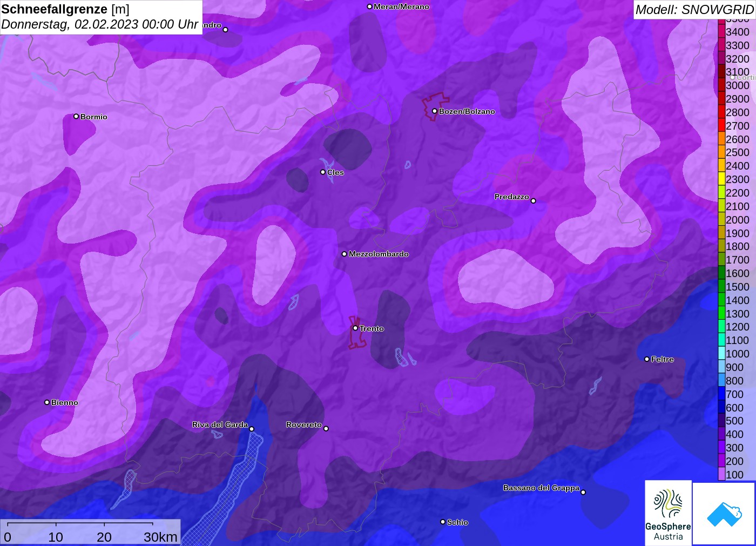Click the 30km scale bar label
The width and height of the screenshot is (756, 546).
(160, 537)
